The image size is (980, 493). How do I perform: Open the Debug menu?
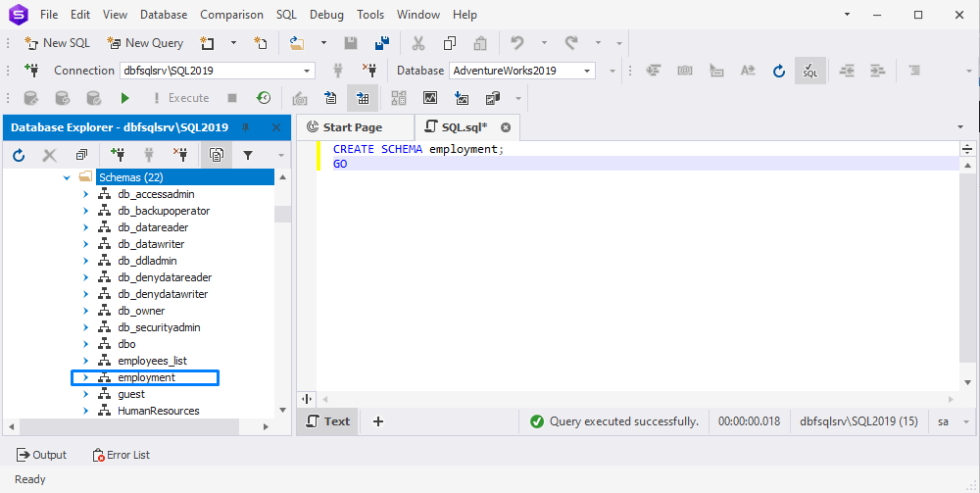click(327, 15)
